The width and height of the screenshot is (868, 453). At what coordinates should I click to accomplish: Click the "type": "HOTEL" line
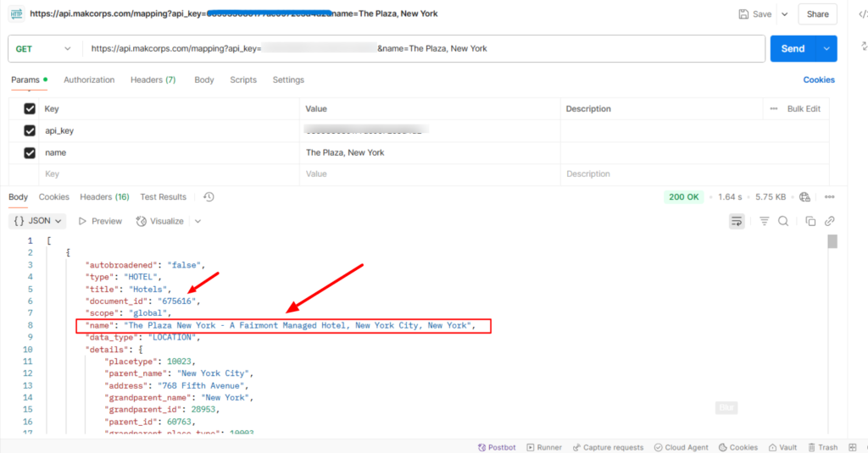123,277
